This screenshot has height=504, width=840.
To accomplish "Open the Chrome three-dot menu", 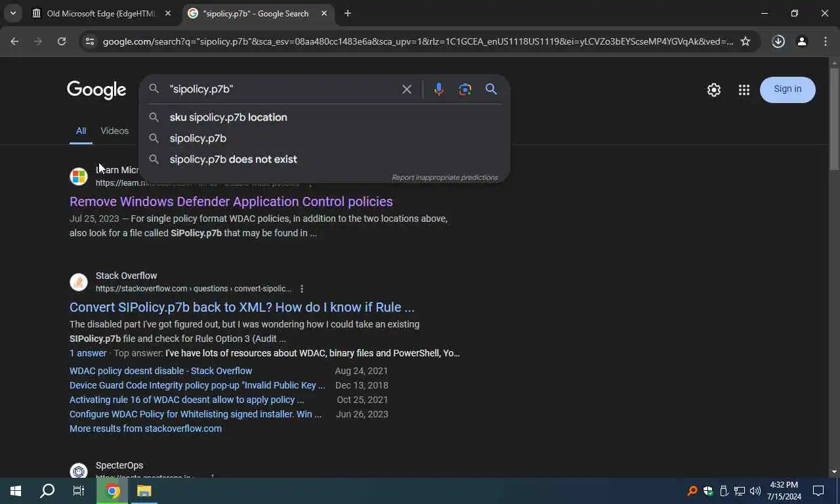I will click(x=826, y=41).
